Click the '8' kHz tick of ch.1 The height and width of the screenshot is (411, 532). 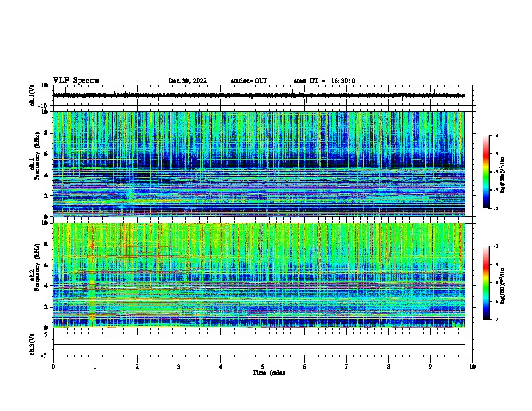46,133
